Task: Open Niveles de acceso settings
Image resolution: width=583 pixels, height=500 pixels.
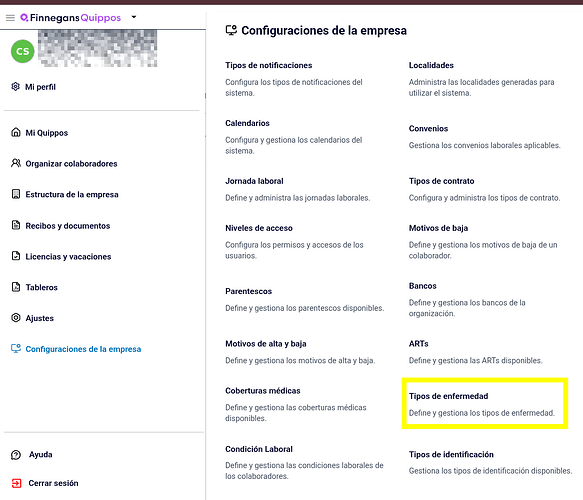Action: coord(259,228)
